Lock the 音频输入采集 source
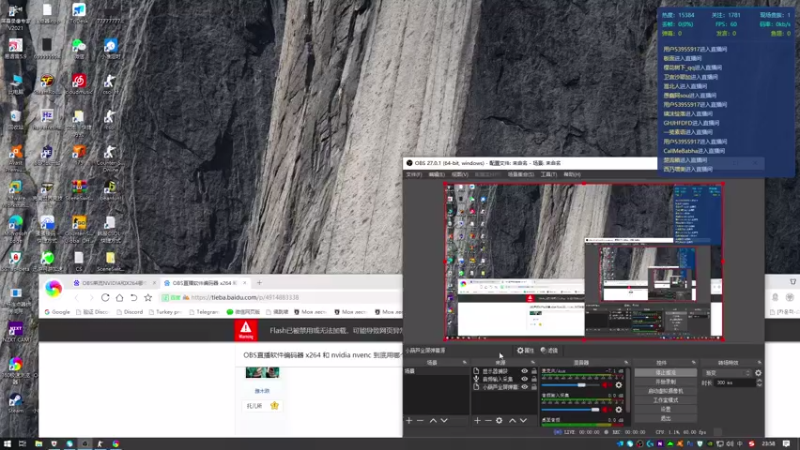 534,379
